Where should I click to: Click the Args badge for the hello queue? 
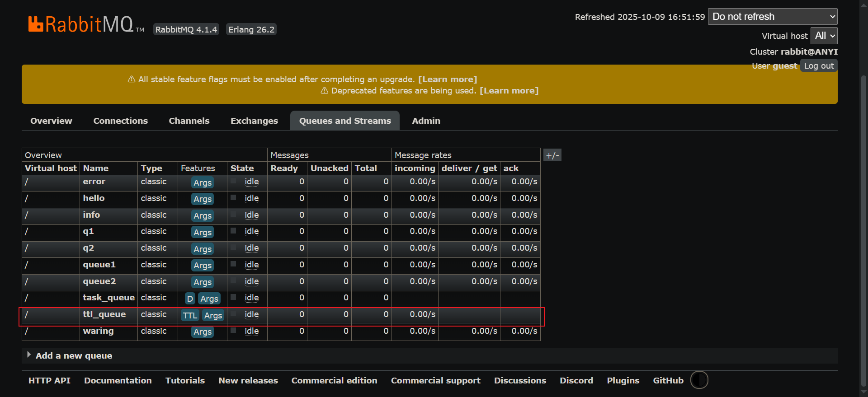coord(203,199)
